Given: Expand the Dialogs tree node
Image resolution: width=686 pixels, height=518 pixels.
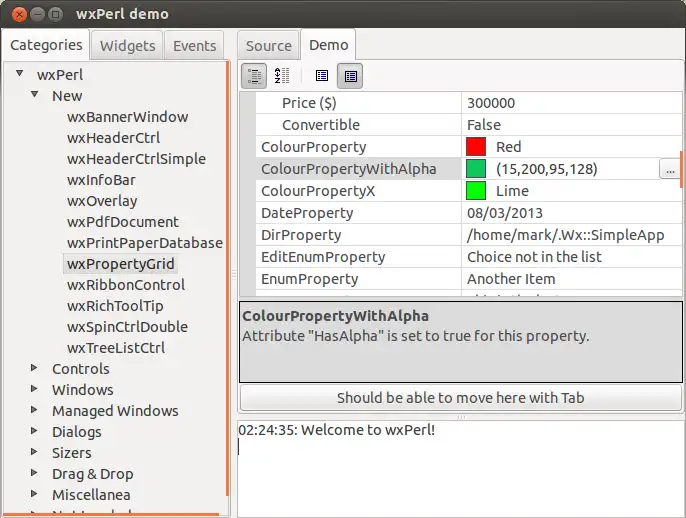Looking at the screenshot, I should 35,432.
